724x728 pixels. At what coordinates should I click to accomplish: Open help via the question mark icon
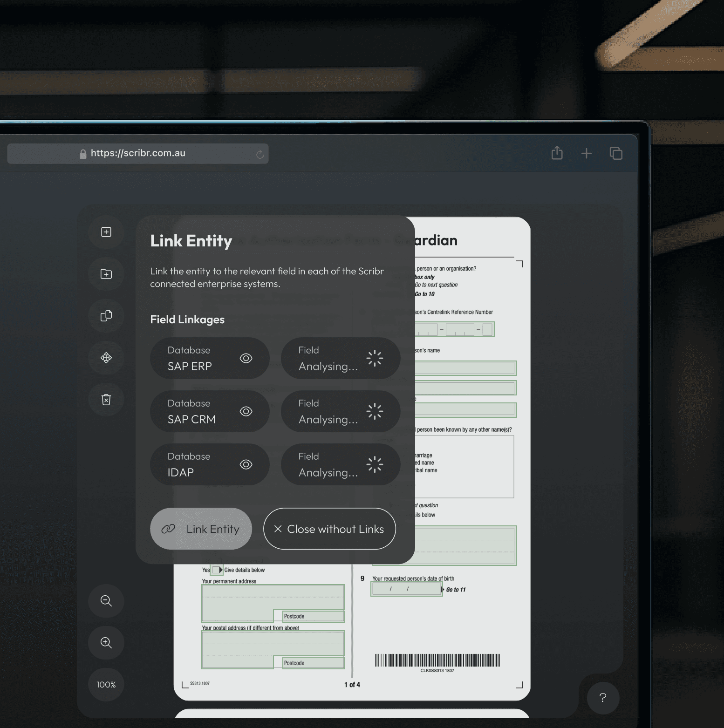click(603, 698)
